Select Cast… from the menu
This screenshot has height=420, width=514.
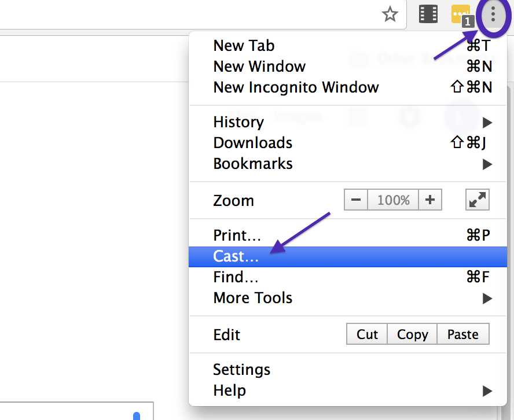(236, 256)
